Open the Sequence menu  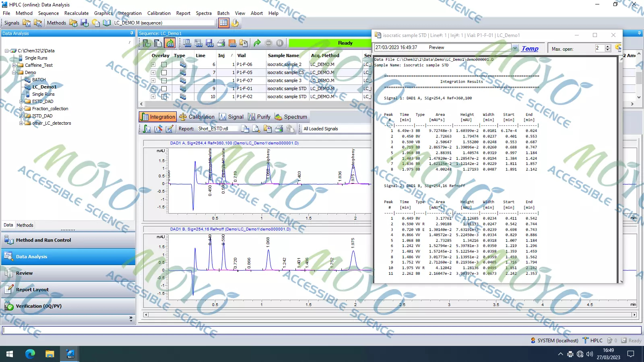coord(48,13)
